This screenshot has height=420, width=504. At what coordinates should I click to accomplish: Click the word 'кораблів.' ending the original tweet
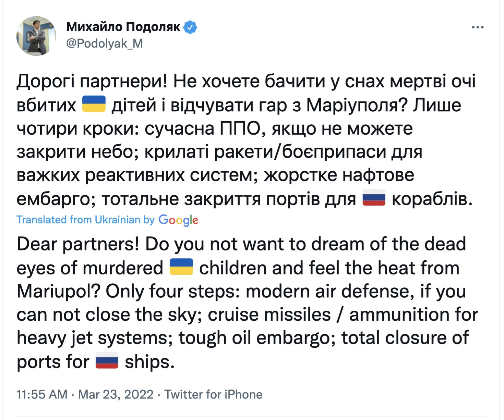(432, 199)
